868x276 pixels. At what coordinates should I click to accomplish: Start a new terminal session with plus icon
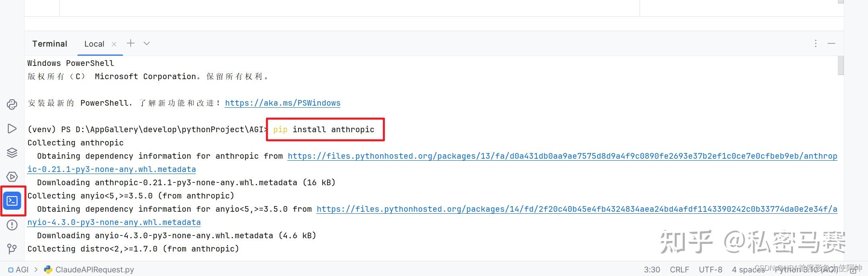(131, 43)
